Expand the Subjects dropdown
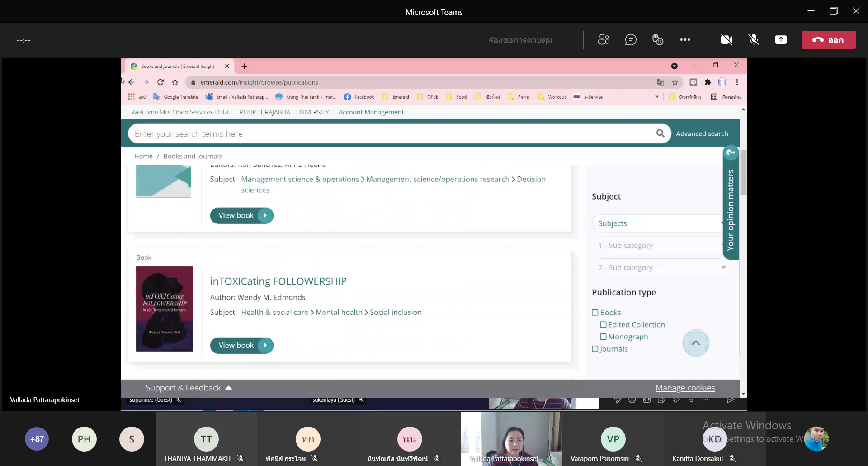868x466 pixels. 658,223
